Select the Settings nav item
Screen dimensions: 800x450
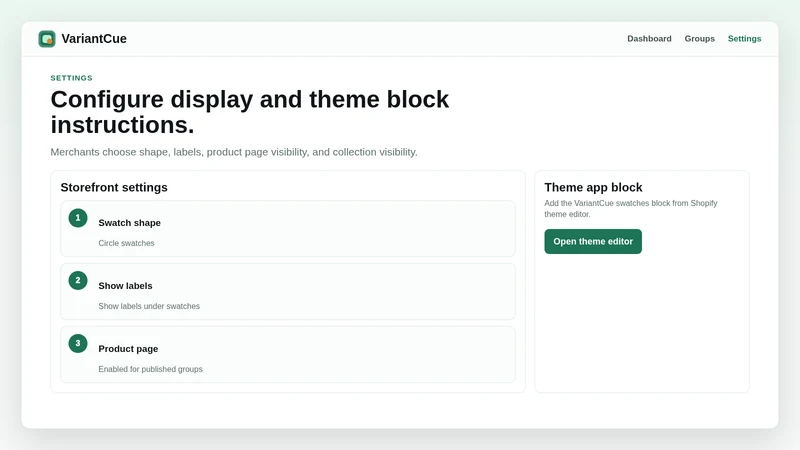[744, 39]
